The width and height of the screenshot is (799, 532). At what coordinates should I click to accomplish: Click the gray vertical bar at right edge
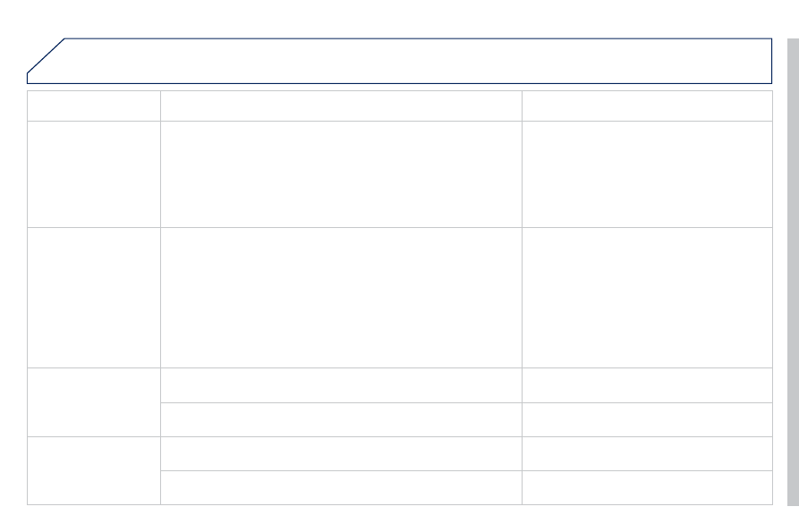tap(793, 272)
